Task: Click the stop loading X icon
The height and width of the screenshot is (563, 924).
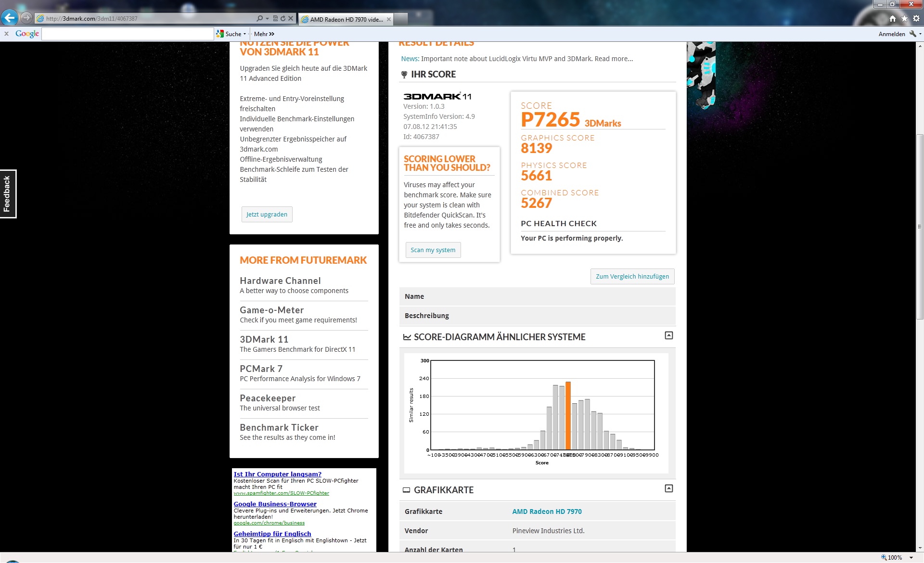Action: (291, 18)
